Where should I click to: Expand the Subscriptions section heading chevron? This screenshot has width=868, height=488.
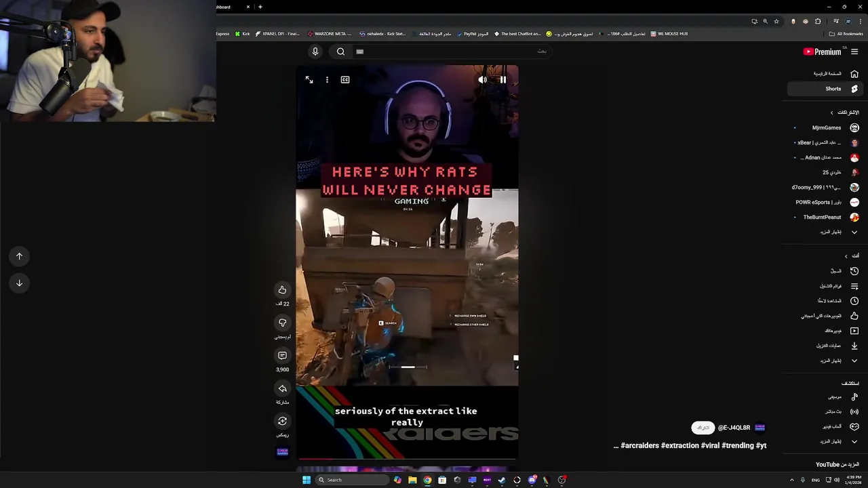click(x=832, y=113)
